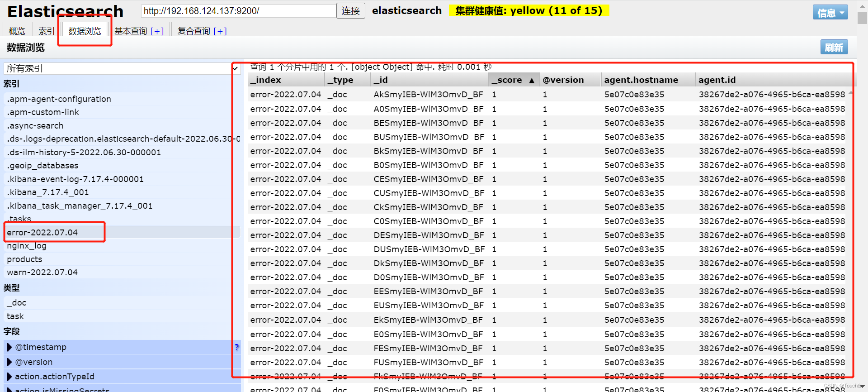Sort by the _index column header
Screen dimensions: 868x392
[286, 80]
